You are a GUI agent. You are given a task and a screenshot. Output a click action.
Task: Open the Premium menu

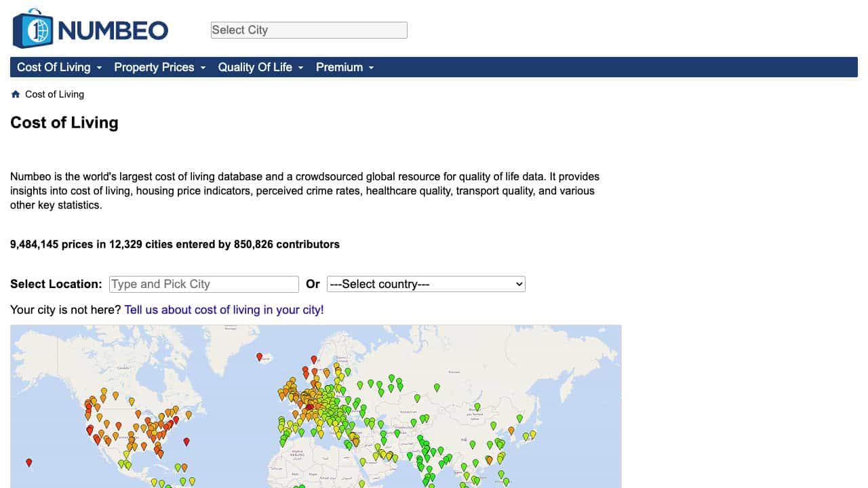click(344, 67)
